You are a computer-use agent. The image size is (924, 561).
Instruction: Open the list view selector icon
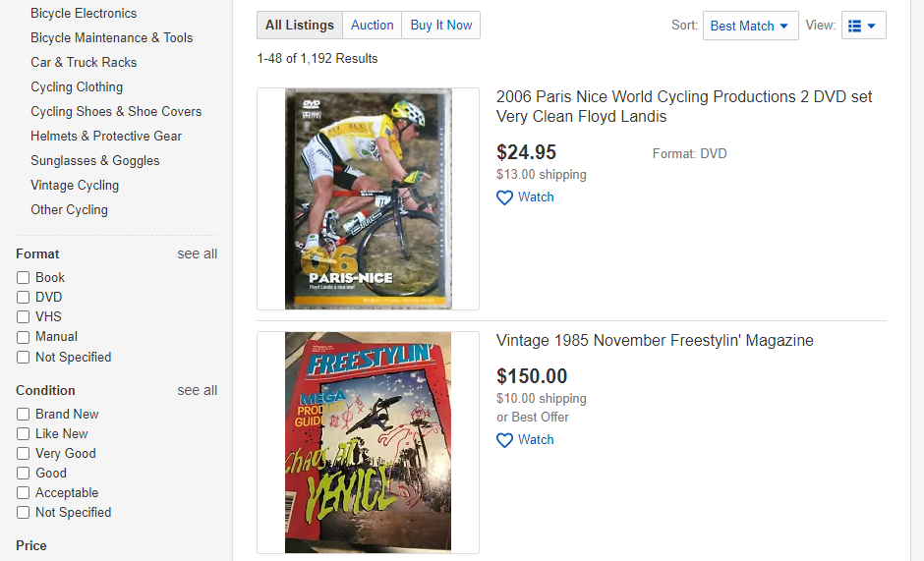863,26
